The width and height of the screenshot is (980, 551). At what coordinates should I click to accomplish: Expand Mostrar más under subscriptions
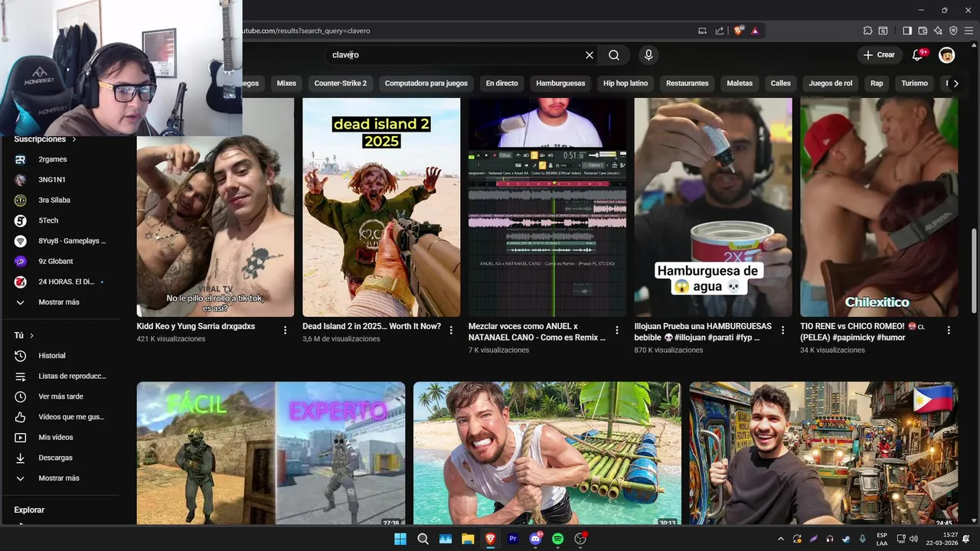click(59, 302)
